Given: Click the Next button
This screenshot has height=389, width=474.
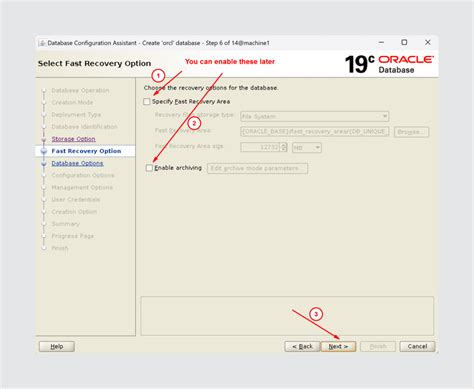Looking at the screenshot, I should tap(338, 346).
